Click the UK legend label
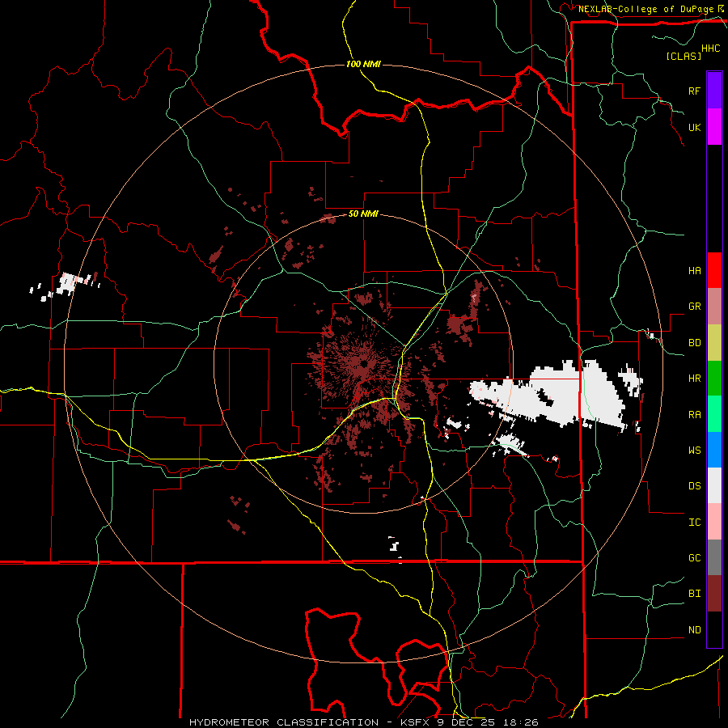The image size is (728, 728). click(694, 127)
